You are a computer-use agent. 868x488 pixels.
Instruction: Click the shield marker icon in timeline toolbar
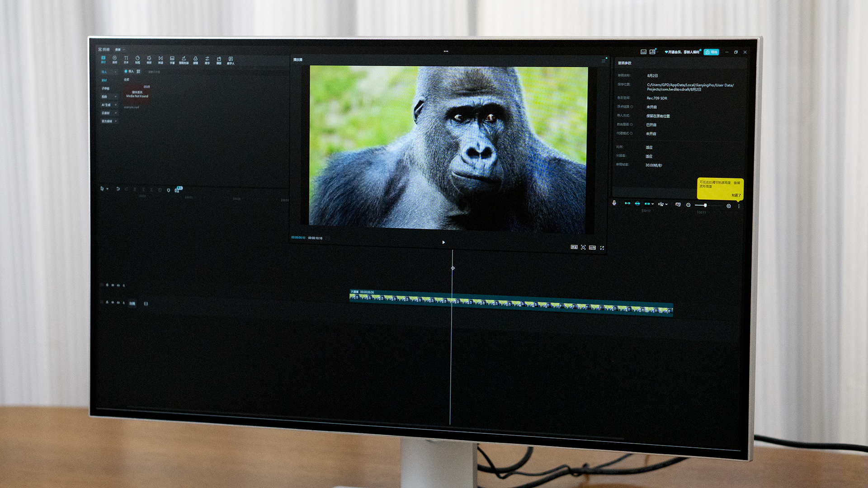pyautogui.click(x=169, y=190)
